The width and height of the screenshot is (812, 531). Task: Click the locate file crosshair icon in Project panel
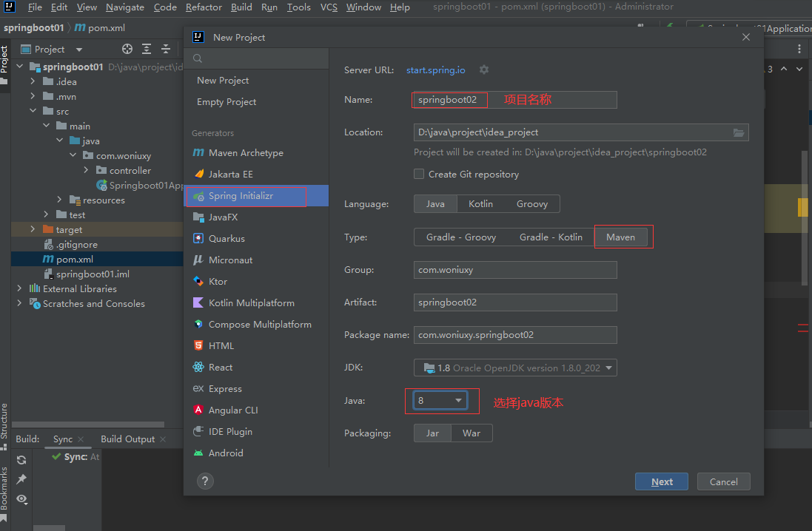(x=127, y=49)
